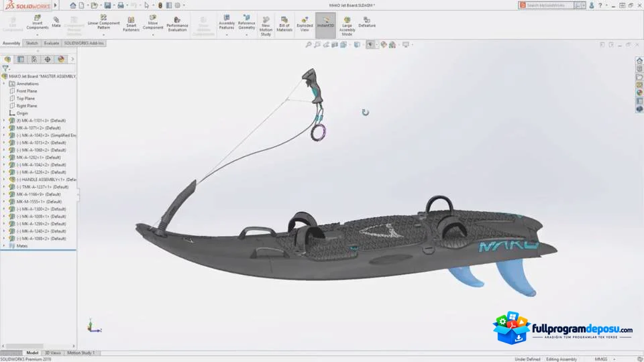Expand the Annotations tree folder
Image resolution: width=644 pixels, height=362 pixels.
click(4, 84)
